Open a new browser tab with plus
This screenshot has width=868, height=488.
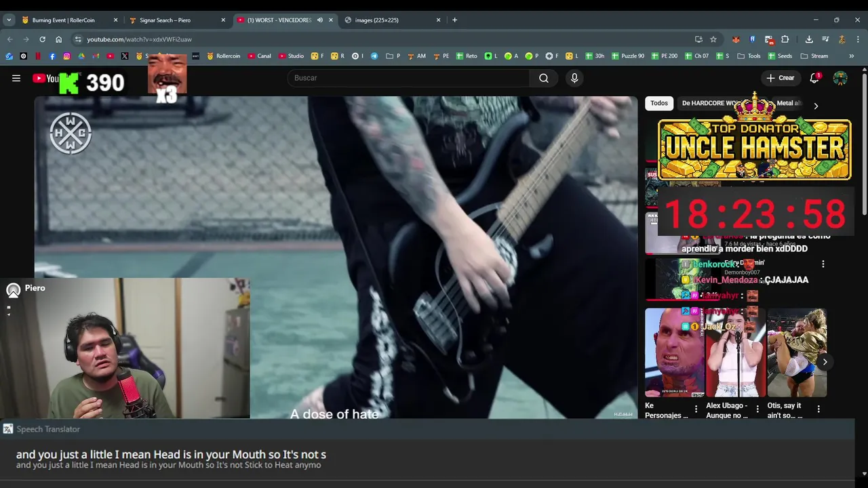tap(454, 20)
